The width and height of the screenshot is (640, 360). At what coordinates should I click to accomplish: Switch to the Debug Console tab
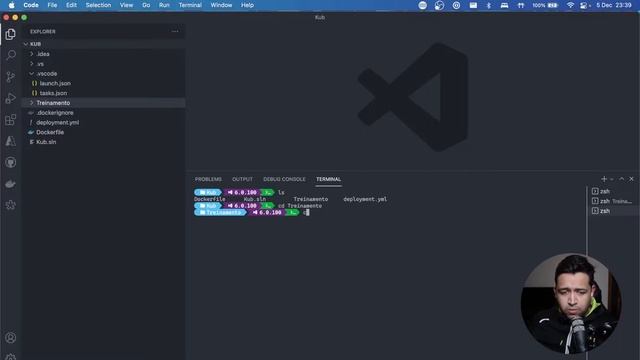(284, 179)
